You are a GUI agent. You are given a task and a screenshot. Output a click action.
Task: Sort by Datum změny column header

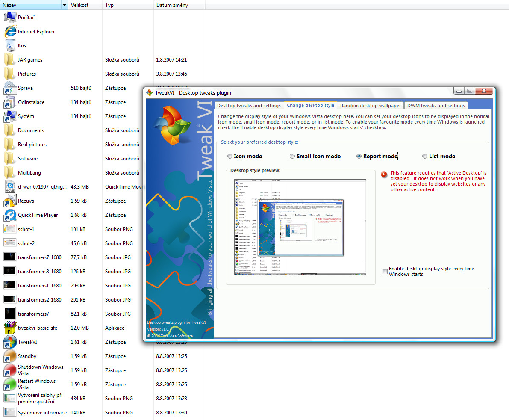point(179,5)
